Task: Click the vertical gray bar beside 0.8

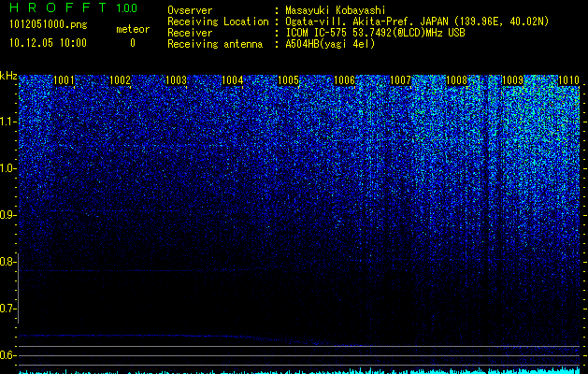Action: tap(18, 288)
